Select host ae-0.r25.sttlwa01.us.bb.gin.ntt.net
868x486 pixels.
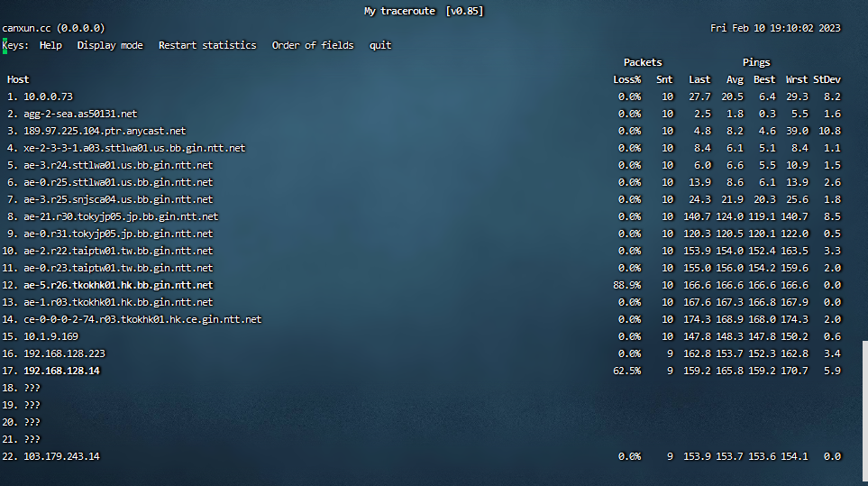tap(118, 183)
